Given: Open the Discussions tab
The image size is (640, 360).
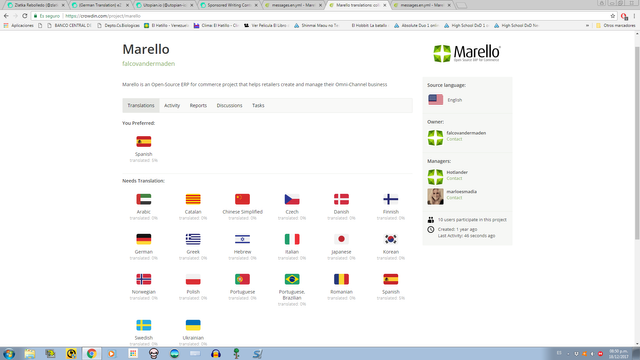Looking at the screenshot, I should [229, 105].
